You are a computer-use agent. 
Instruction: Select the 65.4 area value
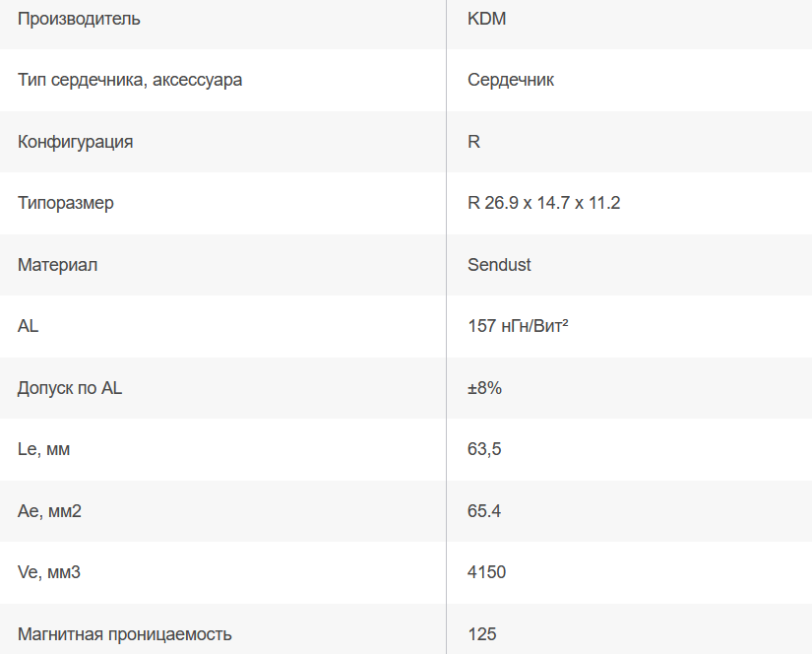484,511
